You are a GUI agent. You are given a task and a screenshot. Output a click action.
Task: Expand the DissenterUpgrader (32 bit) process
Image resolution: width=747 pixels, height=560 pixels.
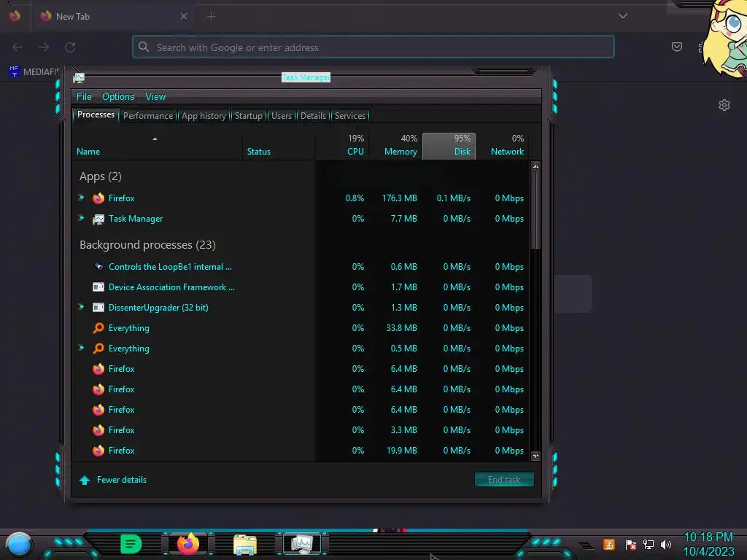tap(81, 307)
